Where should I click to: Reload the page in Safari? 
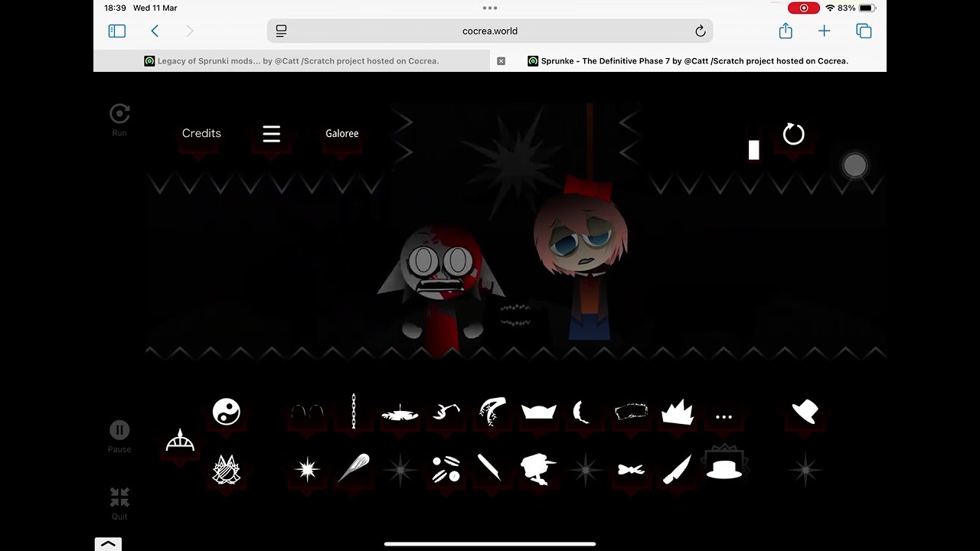(700, 31)
